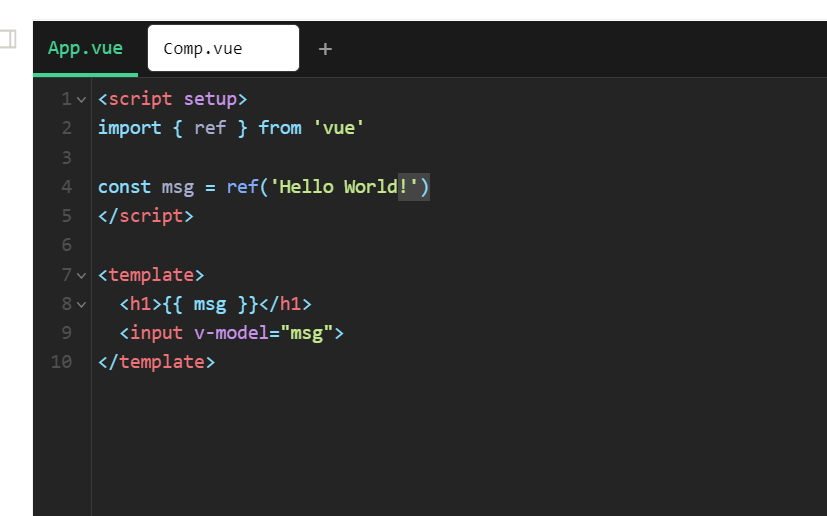Click line number 6 in the gutter
This screenshot has height=516, width=827.
pos(66,245)
